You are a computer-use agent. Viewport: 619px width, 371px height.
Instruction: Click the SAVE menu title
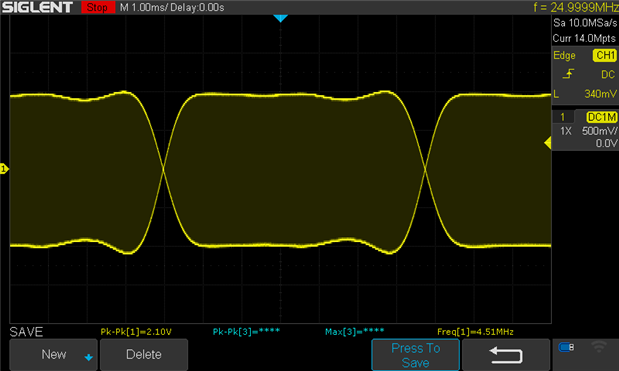pos(26,332)
